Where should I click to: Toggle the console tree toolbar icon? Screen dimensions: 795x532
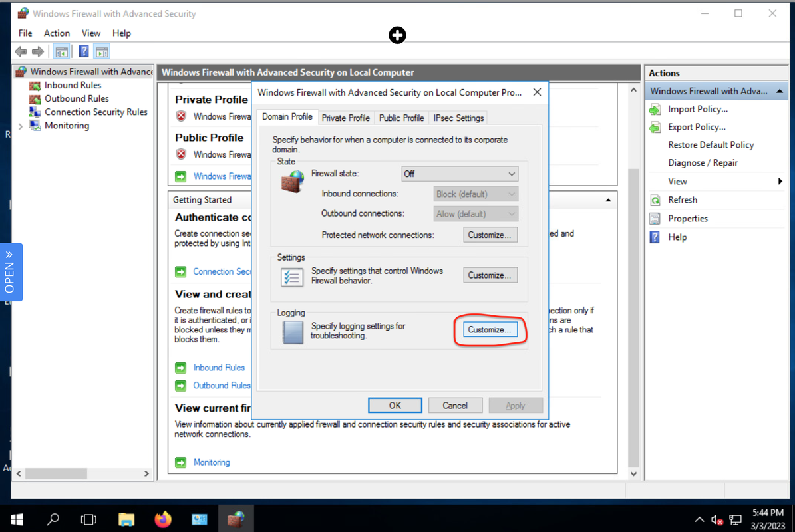coord(61,51)
